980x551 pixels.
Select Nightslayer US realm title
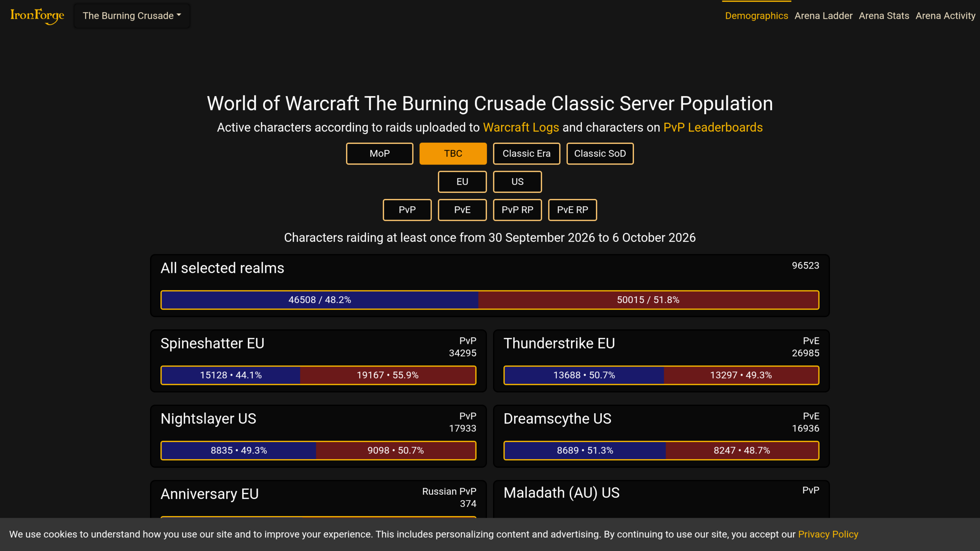pos(208,419)
